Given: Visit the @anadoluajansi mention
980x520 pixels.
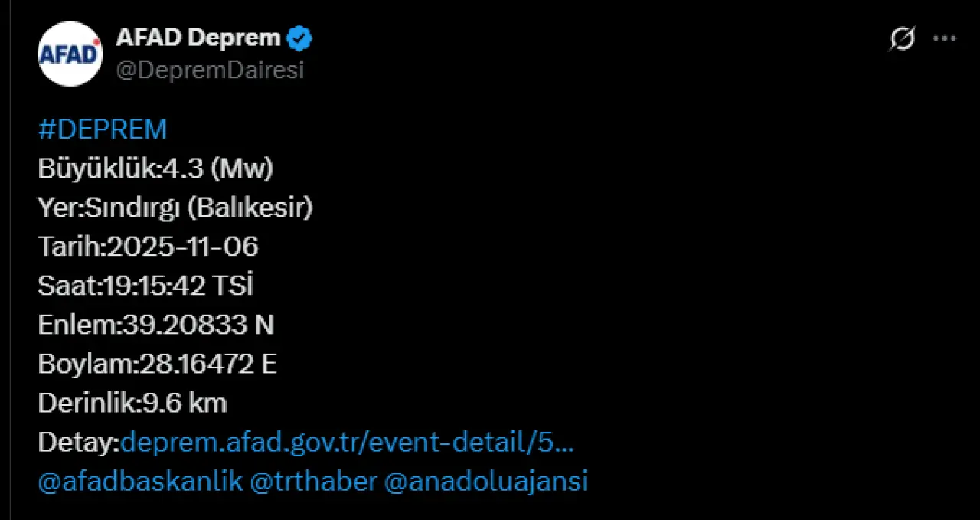Looking at the screenshot, I should pos(485,482).
